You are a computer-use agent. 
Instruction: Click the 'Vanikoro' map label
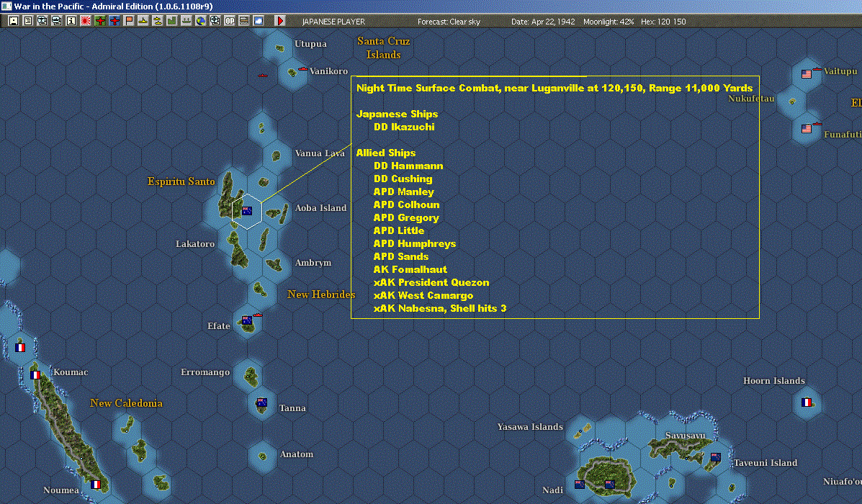tap(328, 71)
